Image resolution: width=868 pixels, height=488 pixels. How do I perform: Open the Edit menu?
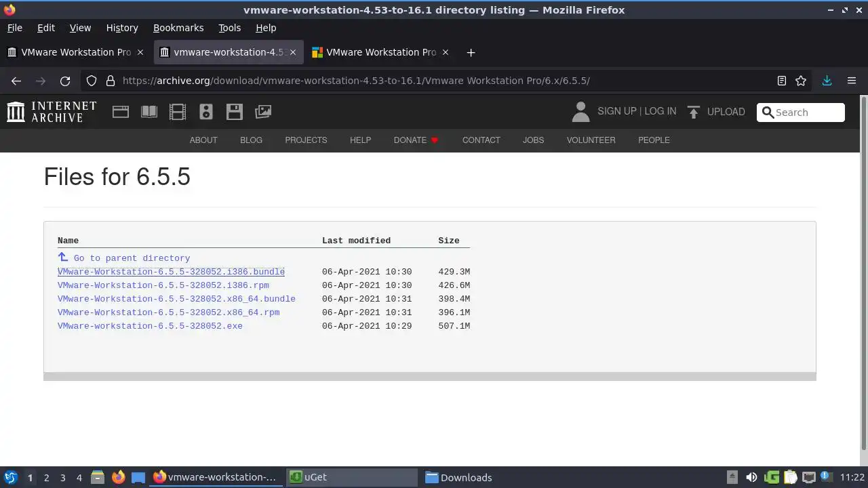pyautogui.click(x=46, y=28)
